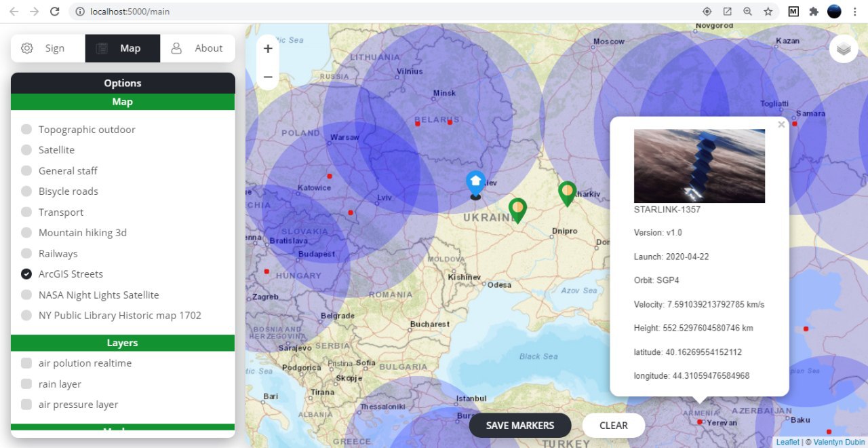Click the browser forward arrow
The height and width of the screenshot is (448, 868).
coord(34,12)
